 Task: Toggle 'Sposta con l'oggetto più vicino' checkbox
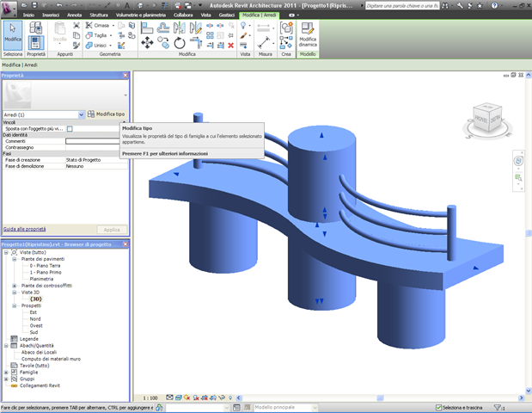pyautogui.click(x=70, y=129)
